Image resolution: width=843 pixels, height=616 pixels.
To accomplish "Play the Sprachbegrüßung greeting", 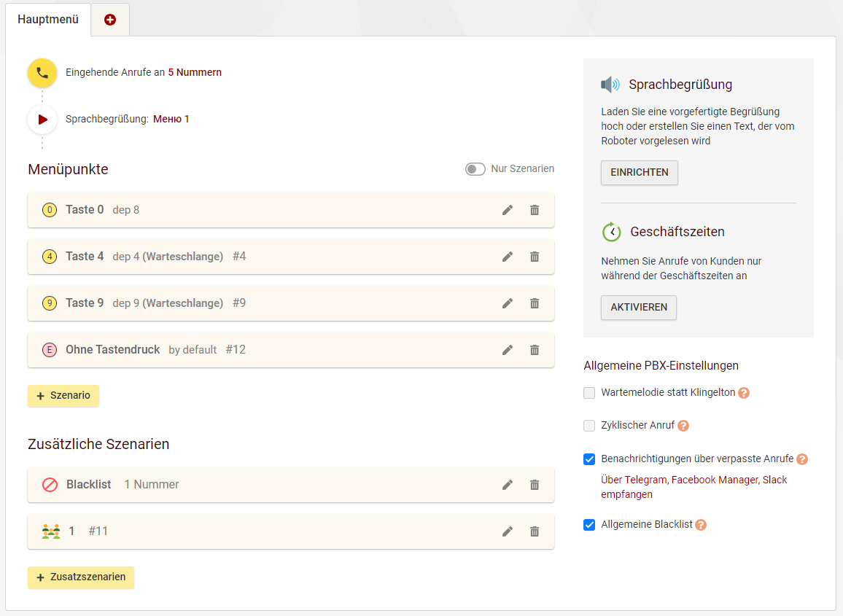I will (42, 120).
